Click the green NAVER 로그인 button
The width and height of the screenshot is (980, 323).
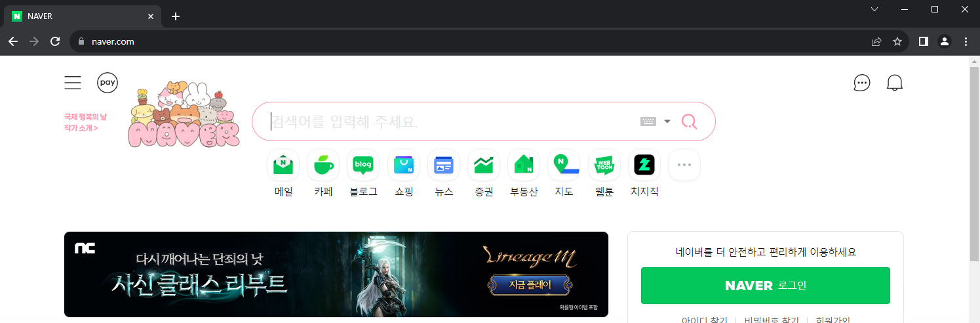766,286
